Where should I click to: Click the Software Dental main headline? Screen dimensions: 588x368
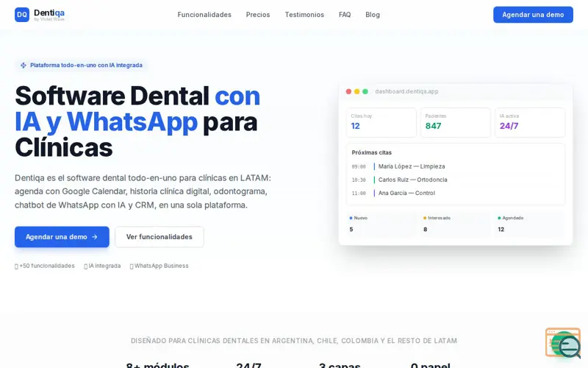click(x=137, y=121)
